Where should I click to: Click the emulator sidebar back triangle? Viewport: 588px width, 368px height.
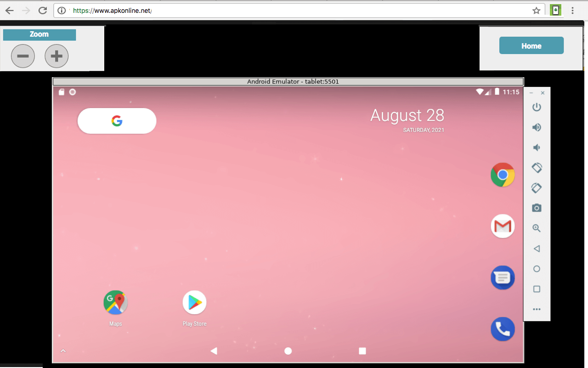[536, 248]
